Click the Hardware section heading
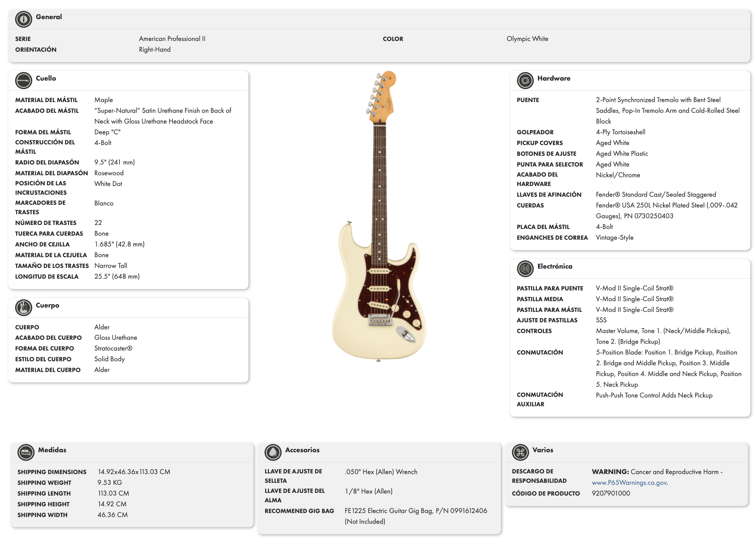The width and height of the screenshot is (756, 556). (x=554, y=79)
